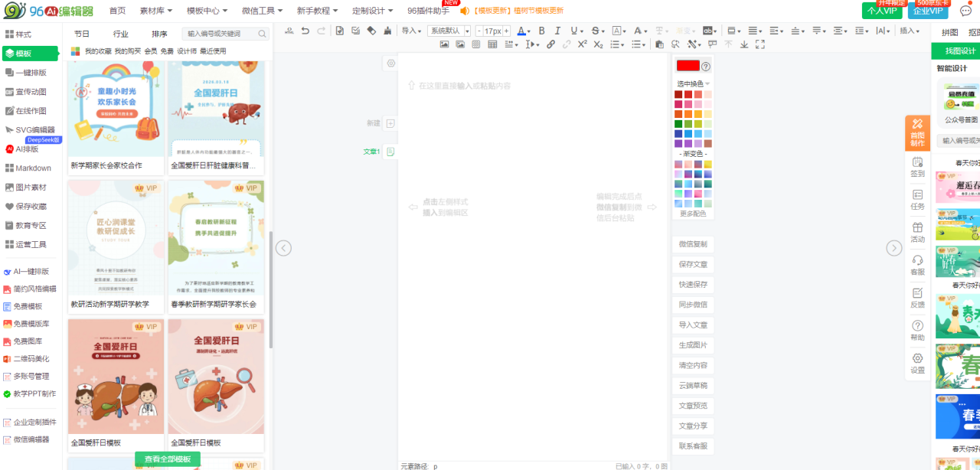Click the template search input field
Image resolution: width=980 pixels, height=470 pixels.
pyautogui.click(x=220, y=34)
